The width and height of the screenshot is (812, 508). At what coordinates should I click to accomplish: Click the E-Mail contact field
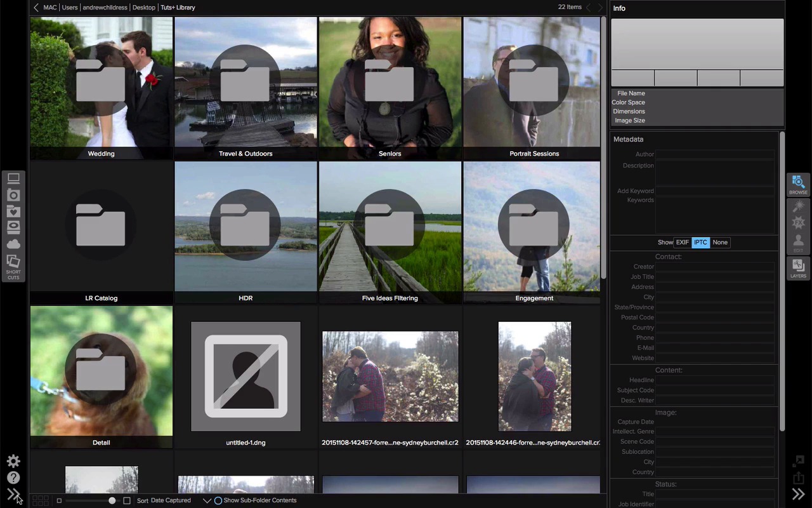click(x=715, y=348)
